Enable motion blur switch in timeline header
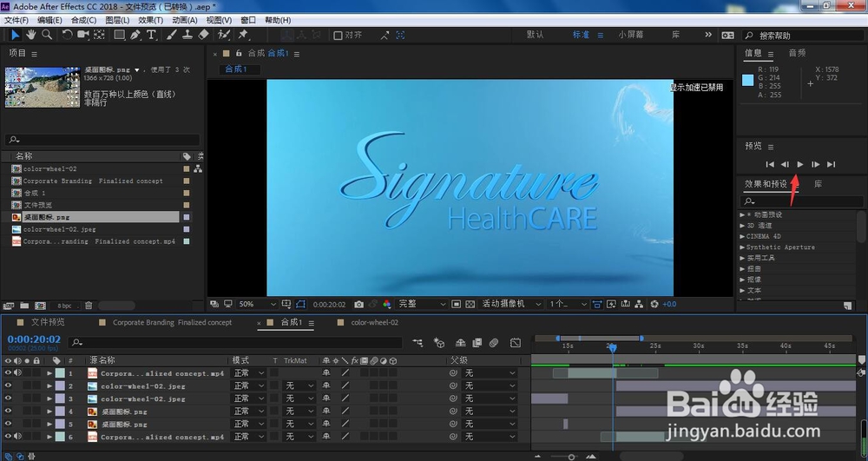The width and height of the screenshot is (868, 461). tap(494, 343)
